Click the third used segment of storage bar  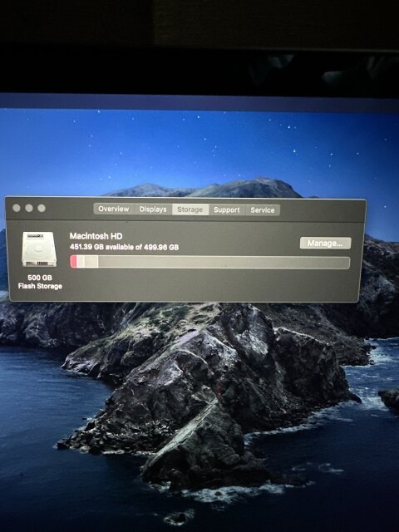click(91, 262)
